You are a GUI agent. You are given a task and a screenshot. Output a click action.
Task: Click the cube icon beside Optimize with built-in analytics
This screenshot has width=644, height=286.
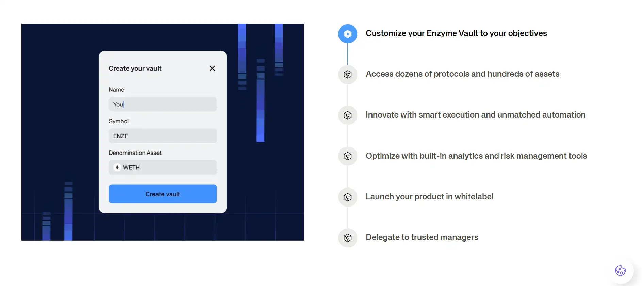pyautogui.click(x=347, y=156)
